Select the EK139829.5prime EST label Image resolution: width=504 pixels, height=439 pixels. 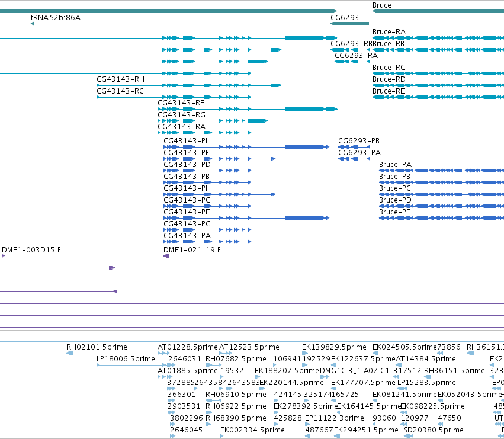334,347
